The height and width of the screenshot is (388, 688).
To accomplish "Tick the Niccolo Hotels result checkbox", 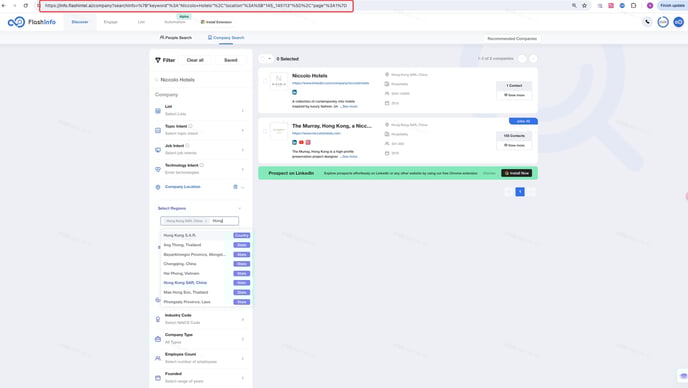I will point(265,81).
